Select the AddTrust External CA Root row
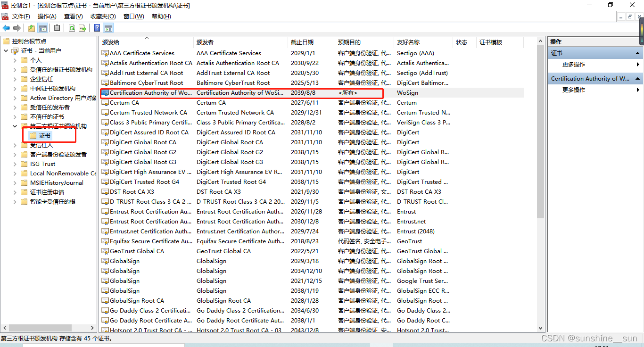This screenshot has height=347, width=644. [x=312, y=73]
